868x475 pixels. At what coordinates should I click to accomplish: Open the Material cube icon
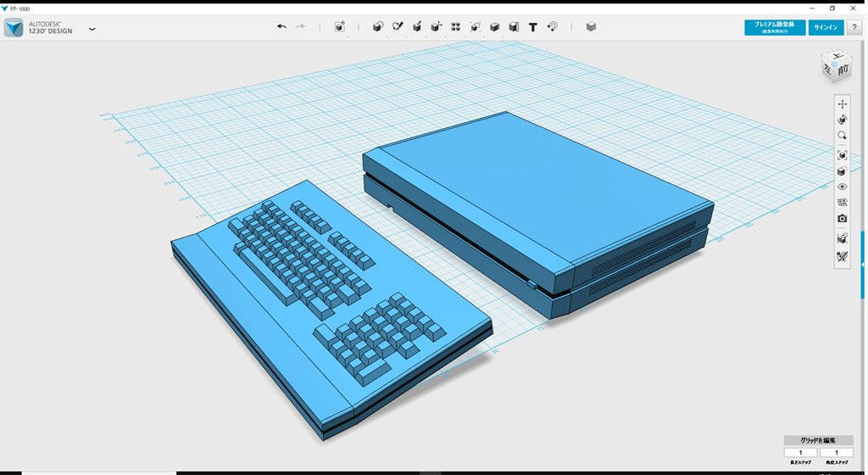(x=591, y=27)
